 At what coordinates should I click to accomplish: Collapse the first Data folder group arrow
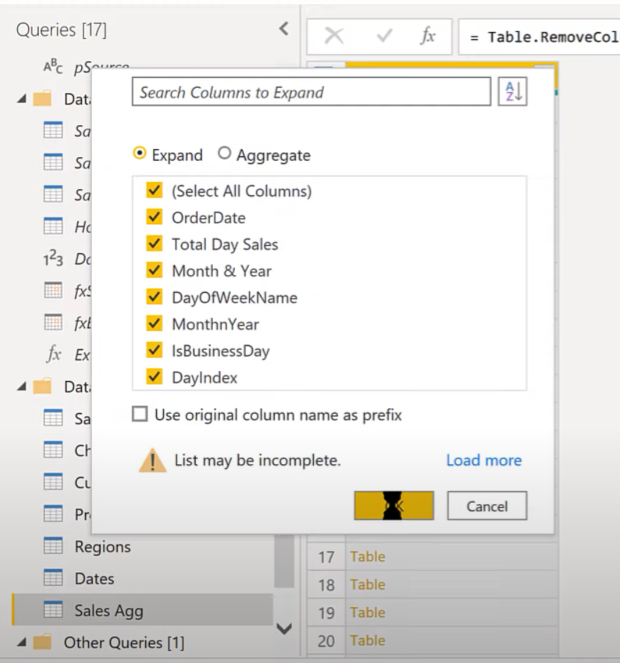tap(22, 99)
